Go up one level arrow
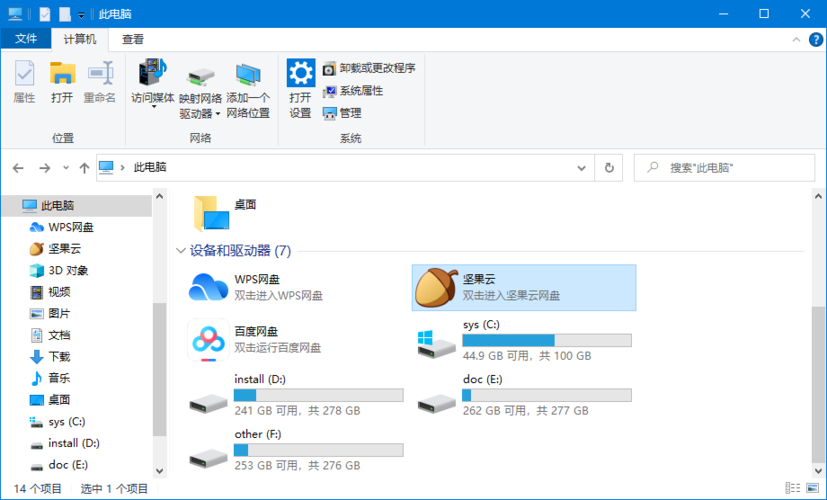Screen dimensions: 827x500 click(x=84, y=168)
